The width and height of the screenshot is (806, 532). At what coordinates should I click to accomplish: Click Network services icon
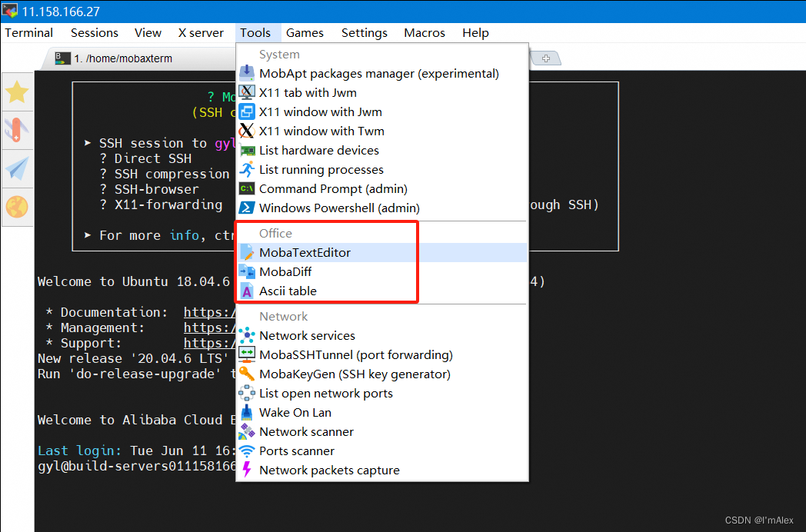coord(247,335)
